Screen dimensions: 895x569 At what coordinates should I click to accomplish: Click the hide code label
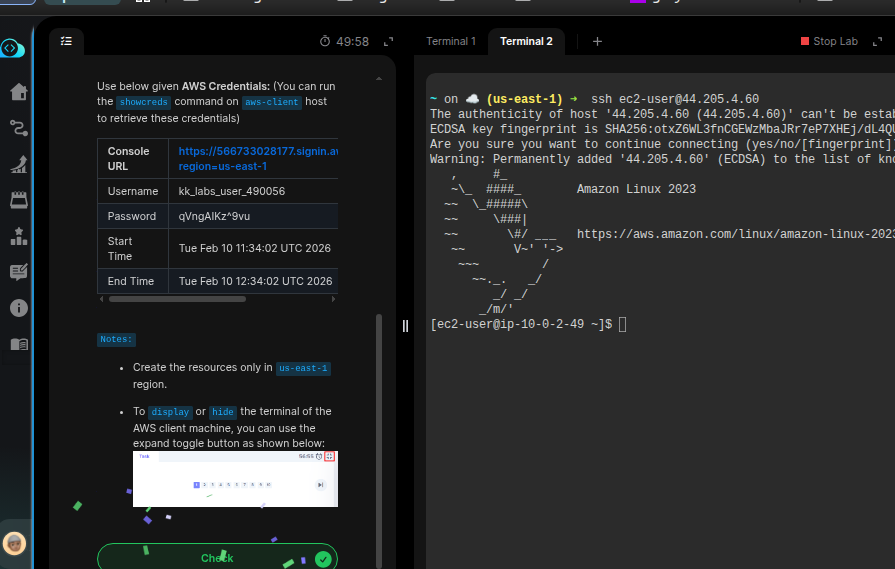pos(223,412)
